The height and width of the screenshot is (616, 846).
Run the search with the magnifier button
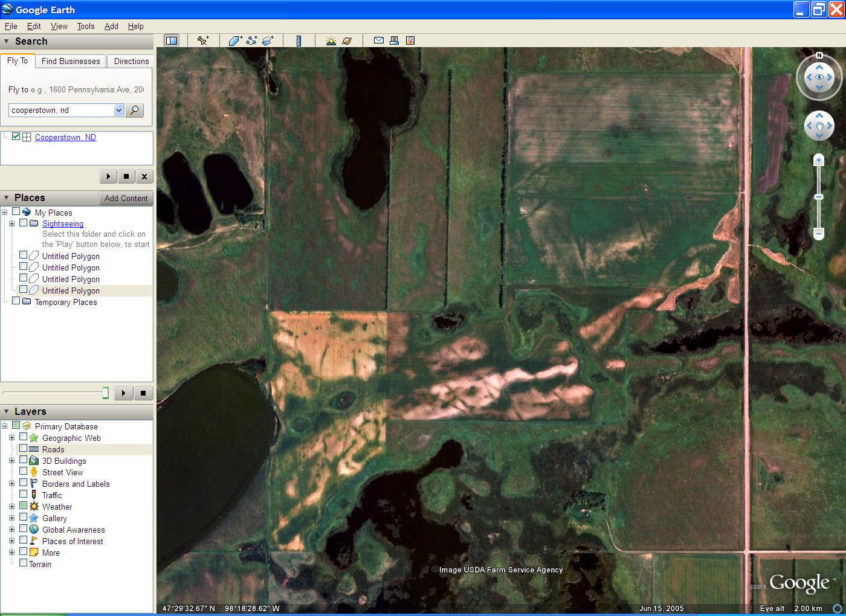point(135,110)
